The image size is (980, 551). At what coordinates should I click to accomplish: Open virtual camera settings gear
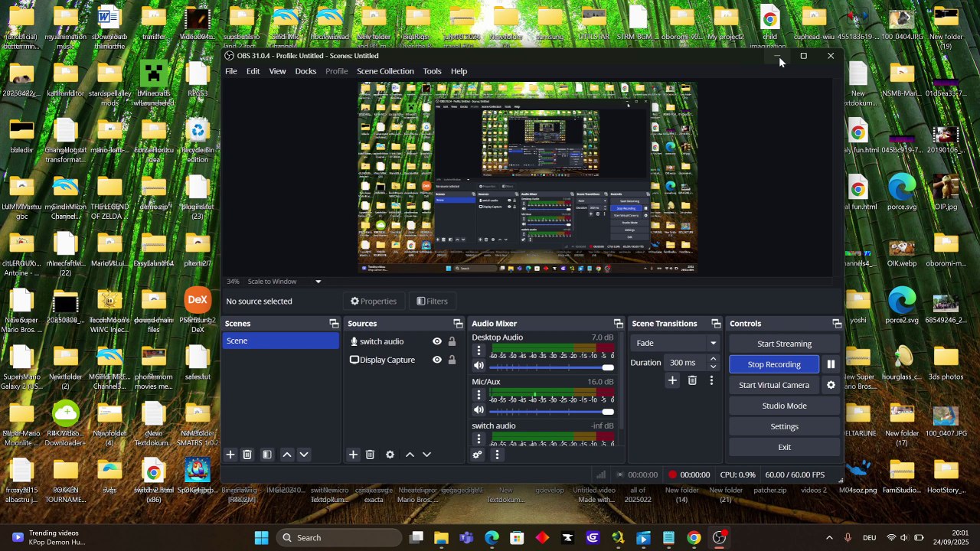click(x=831, y=385)
